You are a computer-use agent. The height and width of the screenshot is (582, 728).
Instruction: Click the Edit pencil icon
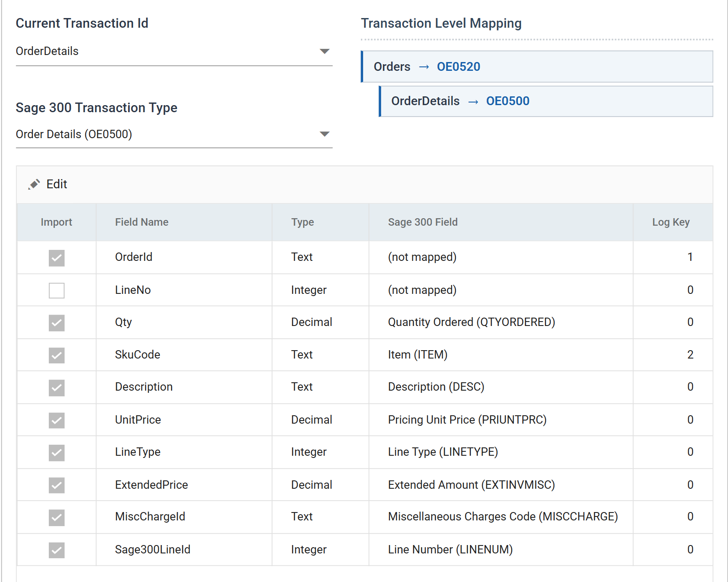click(x=34, y=184)
